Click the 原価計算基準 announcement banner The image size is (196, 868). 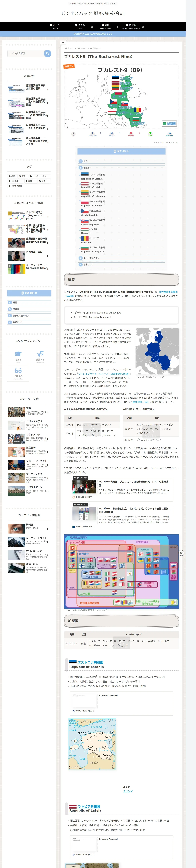[x=93, y=34]
